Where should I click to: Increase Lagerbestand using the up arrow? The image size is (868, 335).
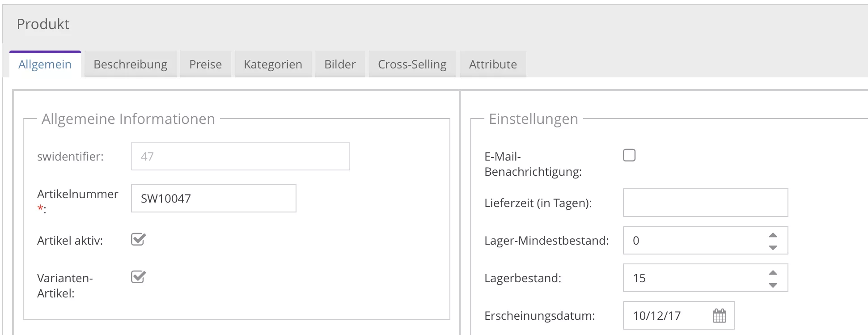tap(773, 273)
